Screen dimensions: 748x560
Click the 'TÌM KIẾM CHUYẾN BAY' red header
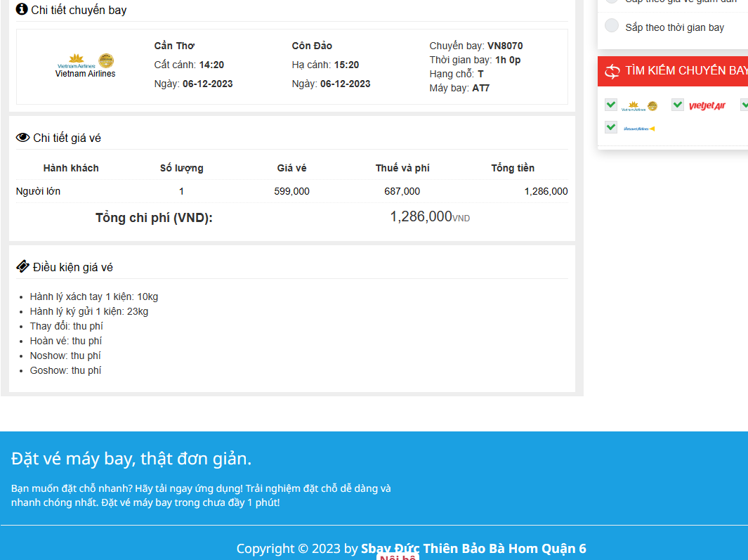[685, 71]
